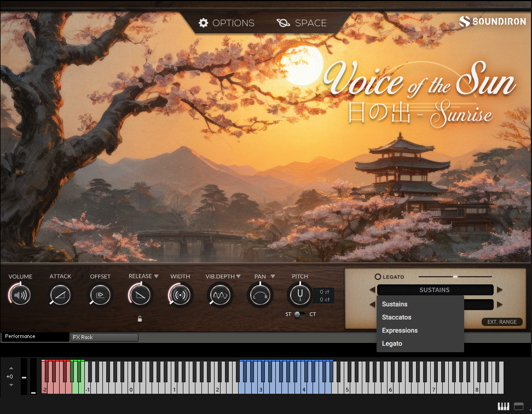Click the Volume knob speaker icon

pyautogui.click(x=20, y=296)
